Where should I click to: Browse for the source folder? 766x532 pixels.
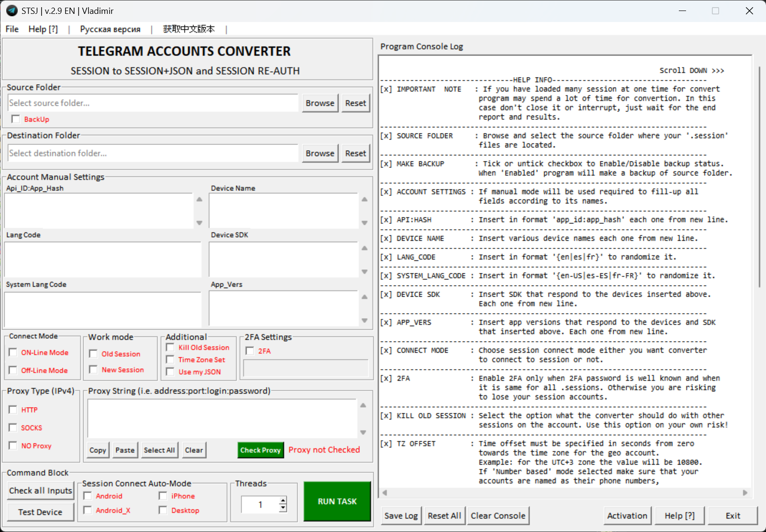320,103
